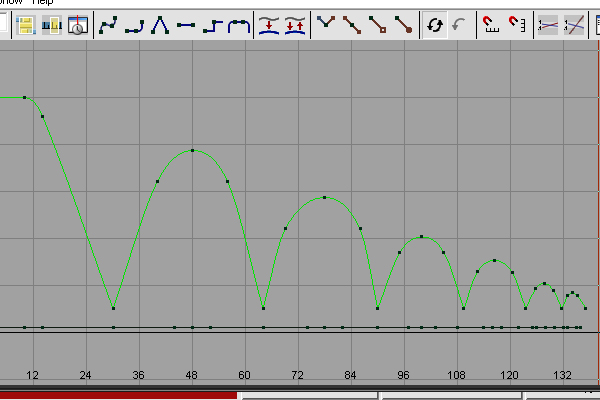Disable normalized curve display icon
This screenshot has width=600, height=400.
(x=574, y=25)
